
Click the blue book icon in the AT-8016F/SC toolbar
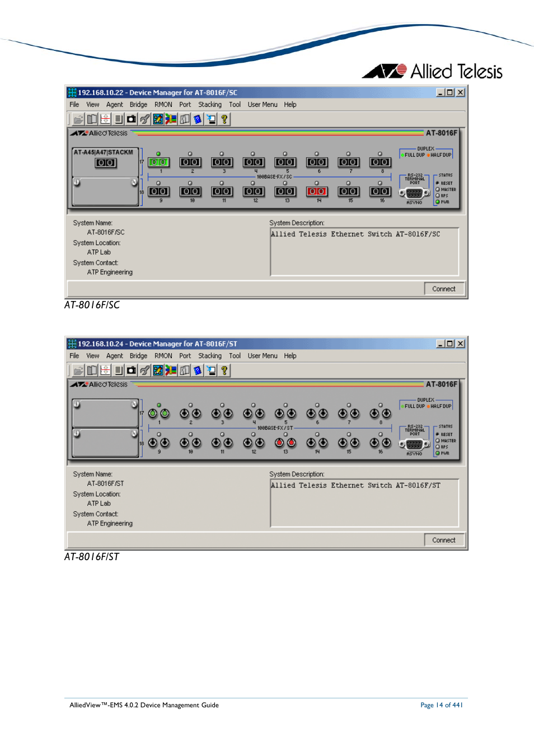coord(198,119)
